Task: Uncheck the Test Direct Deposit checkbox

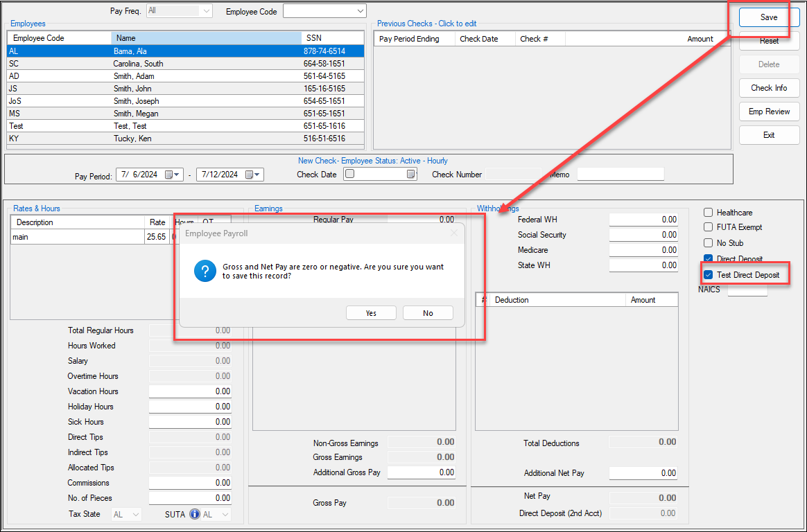Action: pyautogui.click(x=709, y=274)
